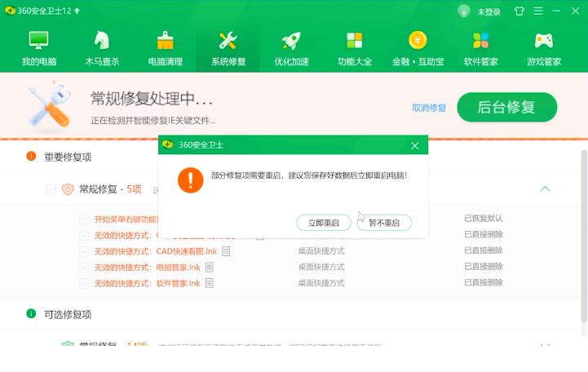Viewport: 588px width, 372px height.
Task: Toggle checkbox for 电脑管家.lnk row
Action: (x=84, y=267)
